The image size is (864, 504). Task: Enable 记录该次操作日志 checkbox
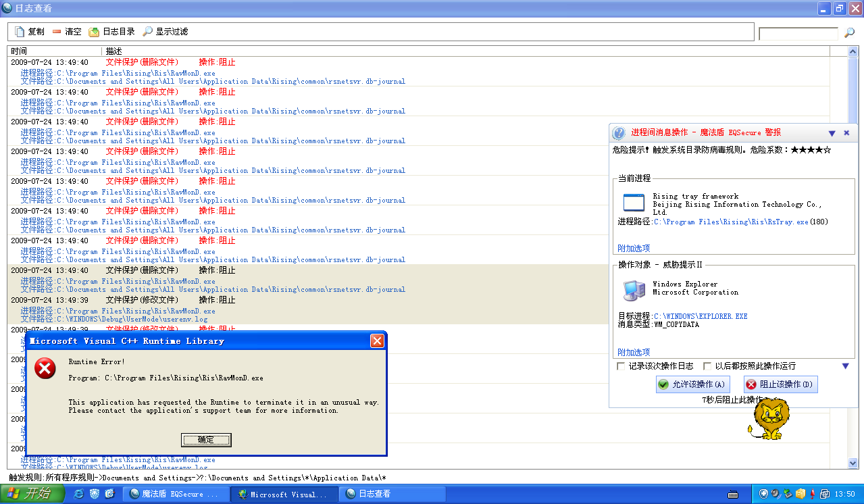(x=621, y=366)
